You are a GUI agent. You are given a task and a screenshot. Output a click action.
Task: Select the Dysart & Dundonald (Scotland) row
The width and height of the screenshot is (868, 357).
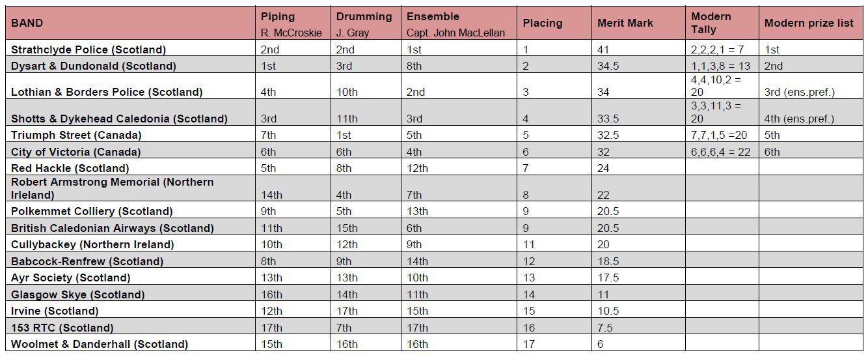tap(435, 66)
